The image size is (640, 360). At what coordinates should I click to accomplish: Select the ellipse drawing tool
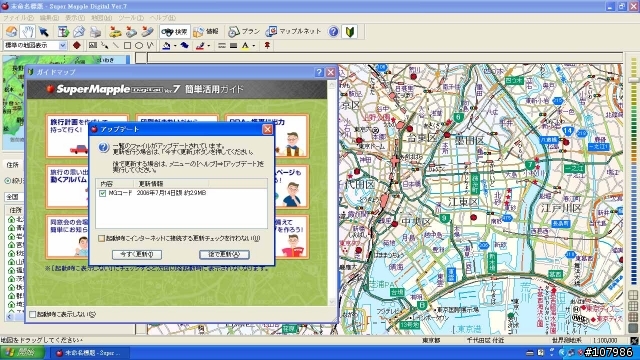pyautogui.click(x=139, y=45)
